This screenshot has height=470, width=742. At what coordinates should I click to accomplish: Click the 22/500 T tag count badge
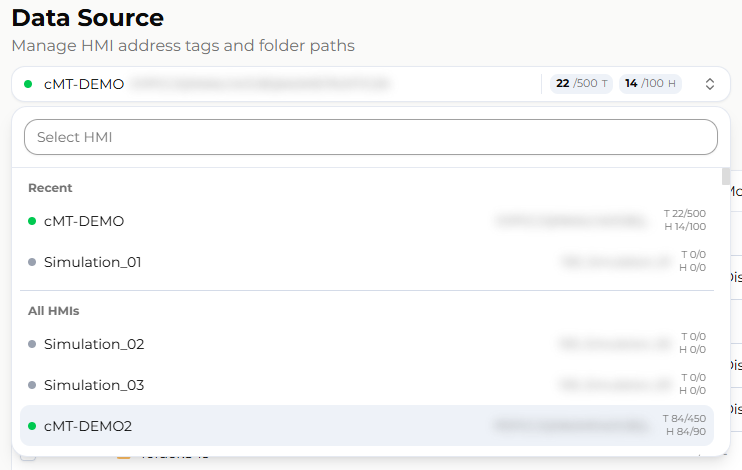[581, 84]
